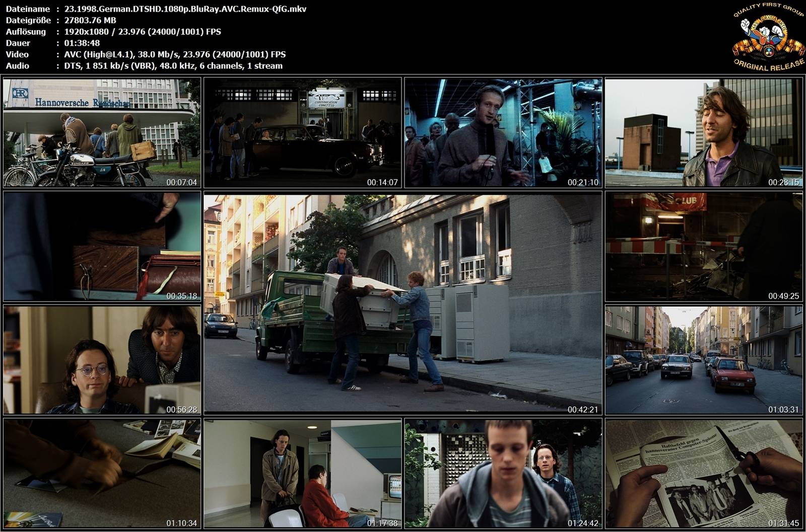Screen dimensions: 806x532
Task: Open the thumbnail timestamped 00:56:28
Action: point(102,360)
